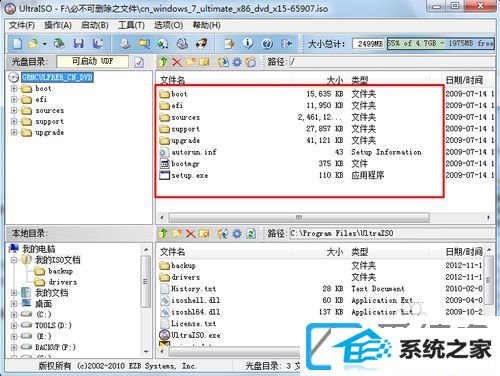Expand the sources folder in tree
Image resolution: width=500 pixels, height=376 pixels.
[x=14, y=110]
